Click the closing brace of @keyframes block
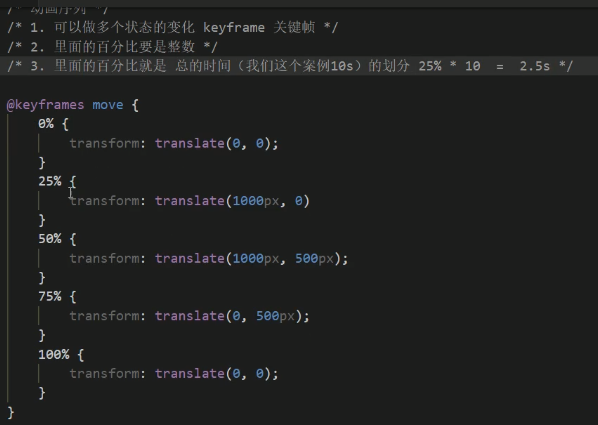598x425 pixels. 11,412
